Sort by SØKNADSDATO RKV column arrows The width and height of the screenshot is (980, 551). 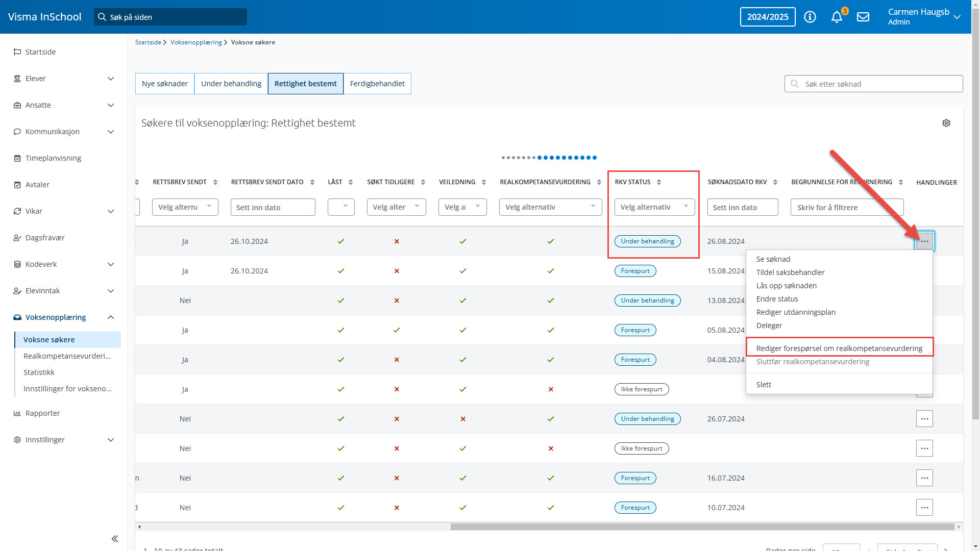pyautogui.click(x=775, y=182)
